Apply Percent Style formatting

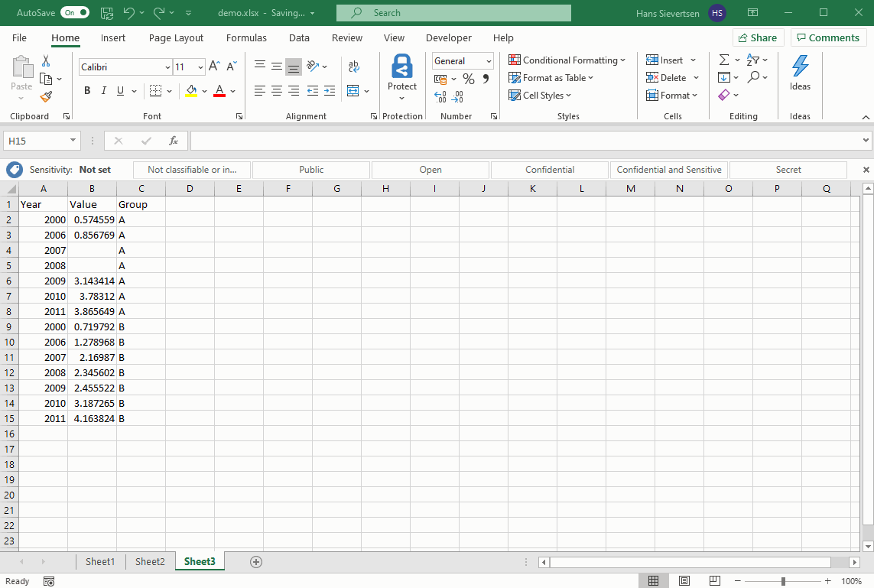pyautogui.click(x=469, y=78)
